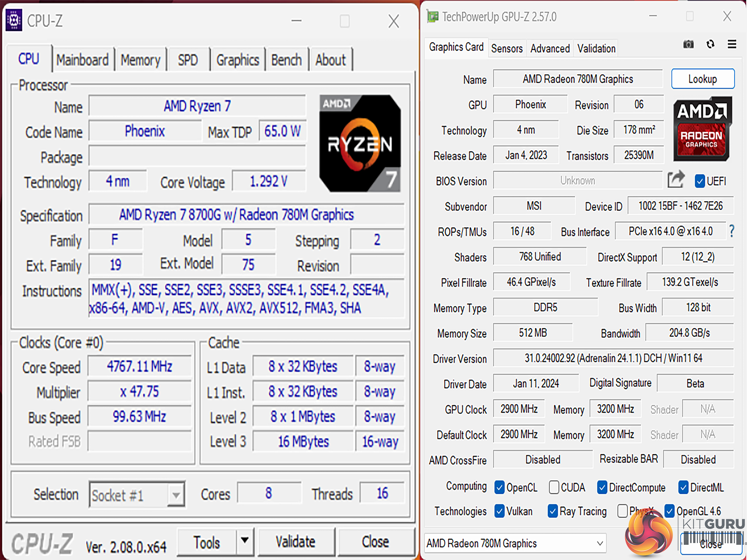Toggle the CUDA checkbox
747x560 pixels.
point(554,487)
